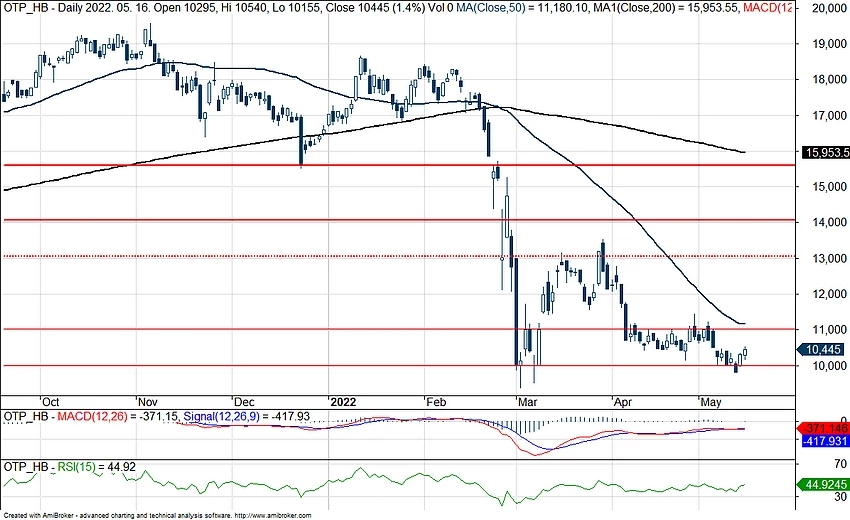Viewport: 850px width, 520px height.
Task: Click the 12,000 price axis label
Action: click(830, 294)
